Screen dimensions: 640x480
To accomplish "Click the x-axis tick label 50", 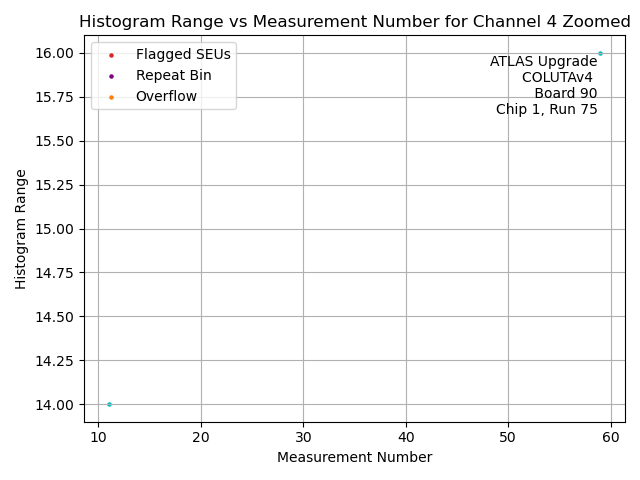I will pyautogui.click(x=508, y=437).
